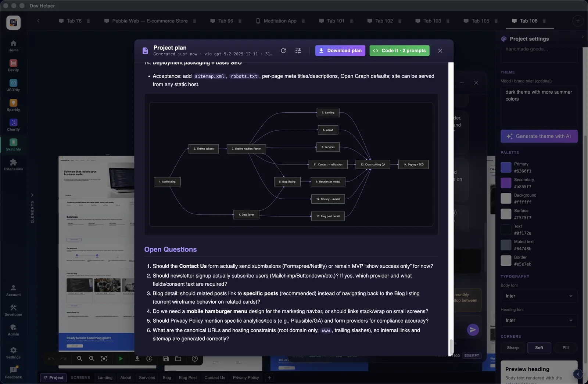
Task: Open the Extensions panel
Action: (13, 165)
